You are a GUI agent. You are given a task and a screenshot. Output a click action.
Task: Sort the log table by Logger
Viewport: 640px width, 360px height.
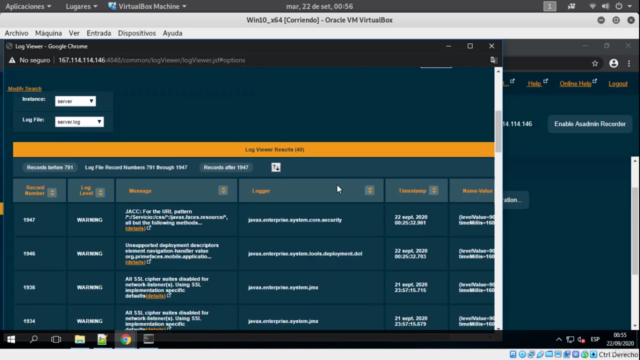click(369, 190)
